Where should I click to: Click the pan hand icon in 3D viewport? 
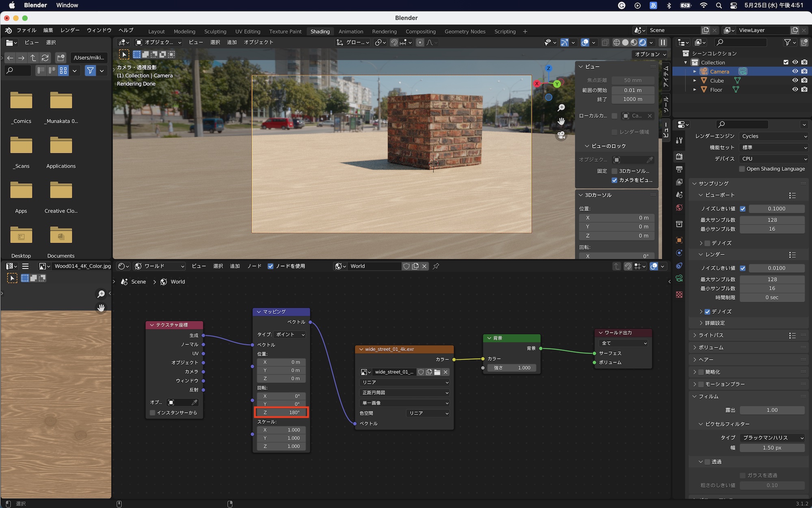561,122
